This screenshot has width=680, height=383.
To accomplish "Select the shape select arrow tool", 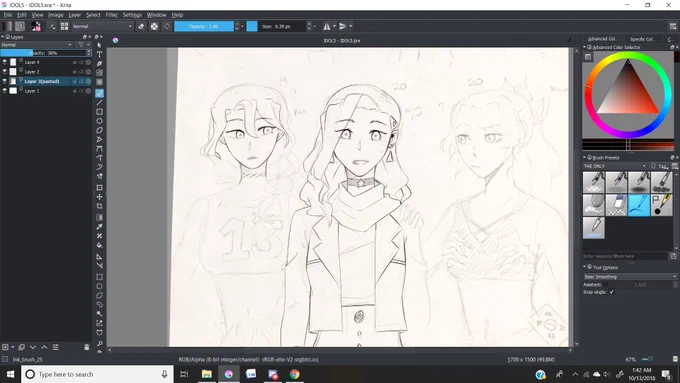I will (x=99, y=45).
